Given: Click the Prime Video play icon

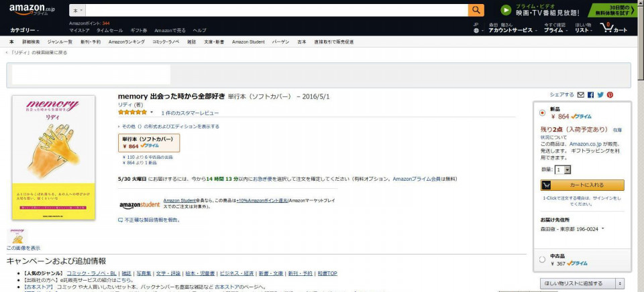Looking at the screenshot, I should (x=506, y=10).
